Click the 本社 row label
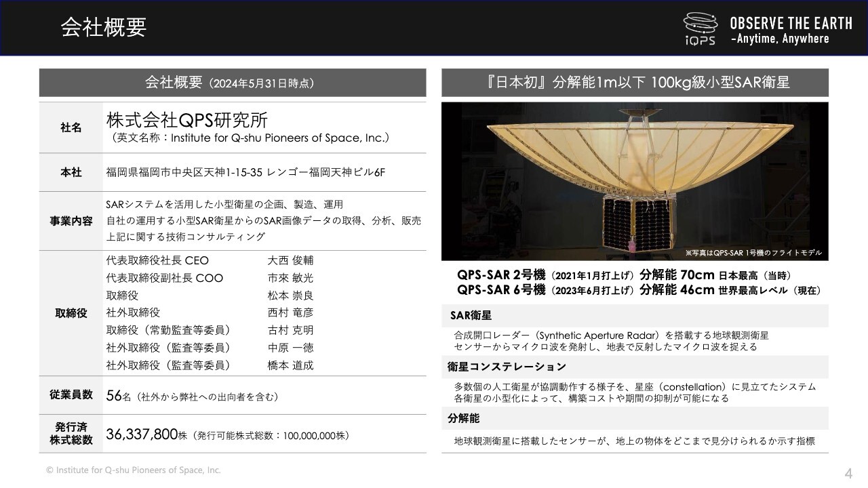This screenshot has width=868, height=488. point(70,172)
